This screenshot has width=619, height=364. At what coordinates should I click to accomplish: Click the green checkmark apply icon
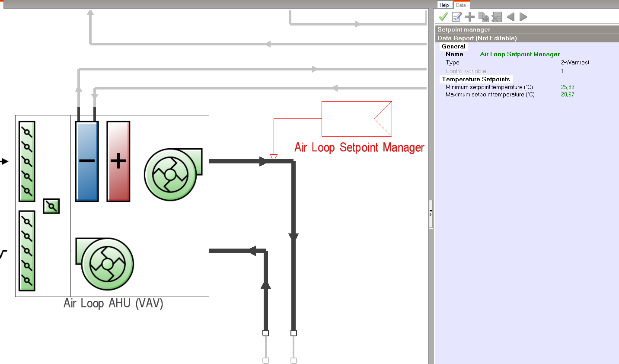443,17
